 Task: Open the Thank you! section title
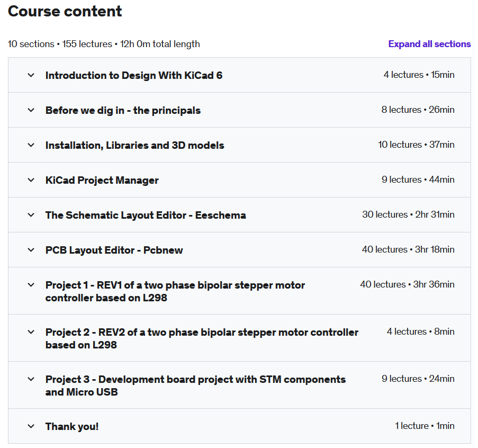coord(72,426)
